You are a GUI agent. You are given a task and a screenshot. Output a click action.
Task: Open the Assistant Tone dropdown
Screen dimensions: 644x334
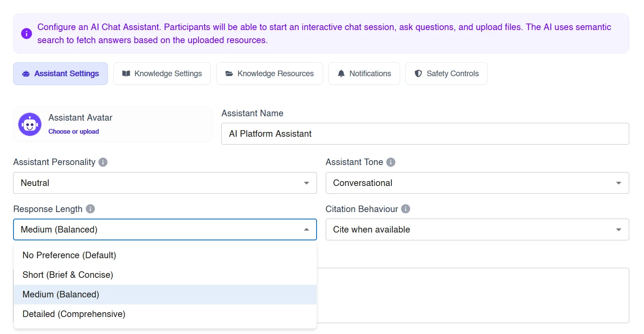pyautogui.click(x=477, y=183)
